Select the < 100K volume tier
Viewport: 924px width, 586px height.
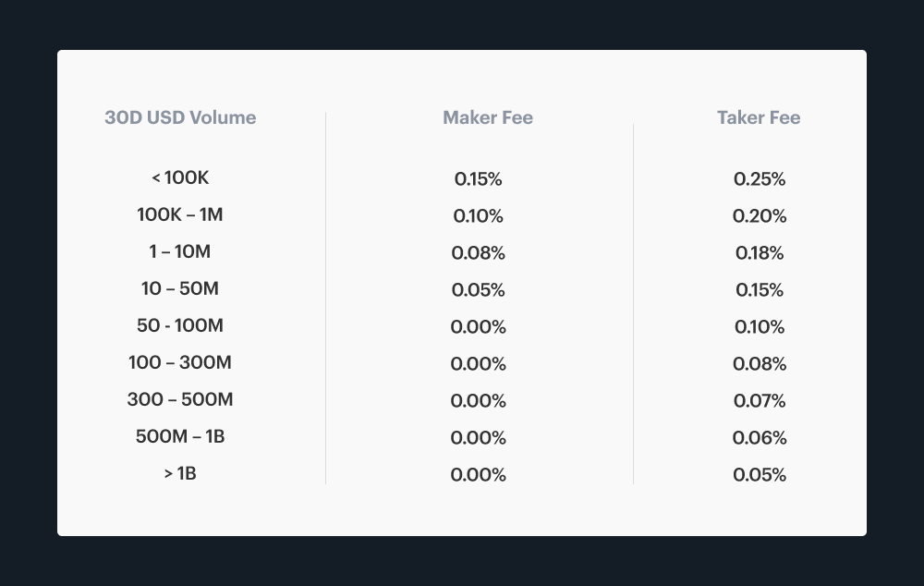coord(180,177)
